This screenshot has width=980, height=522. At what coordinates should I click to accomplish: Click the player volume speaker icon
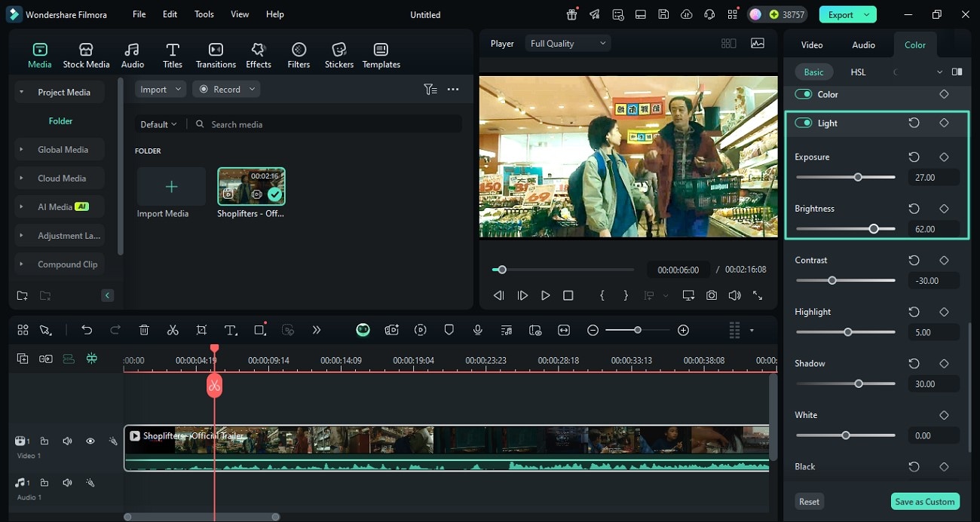(x=734, y=295)
